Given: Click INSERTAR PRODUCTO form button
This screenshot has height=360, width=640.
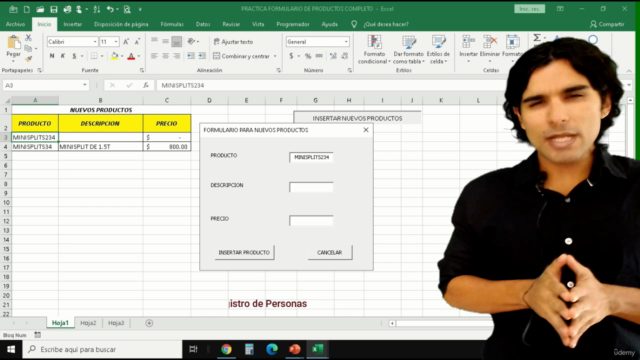Looking at the screenshot, I should (244, 252).
